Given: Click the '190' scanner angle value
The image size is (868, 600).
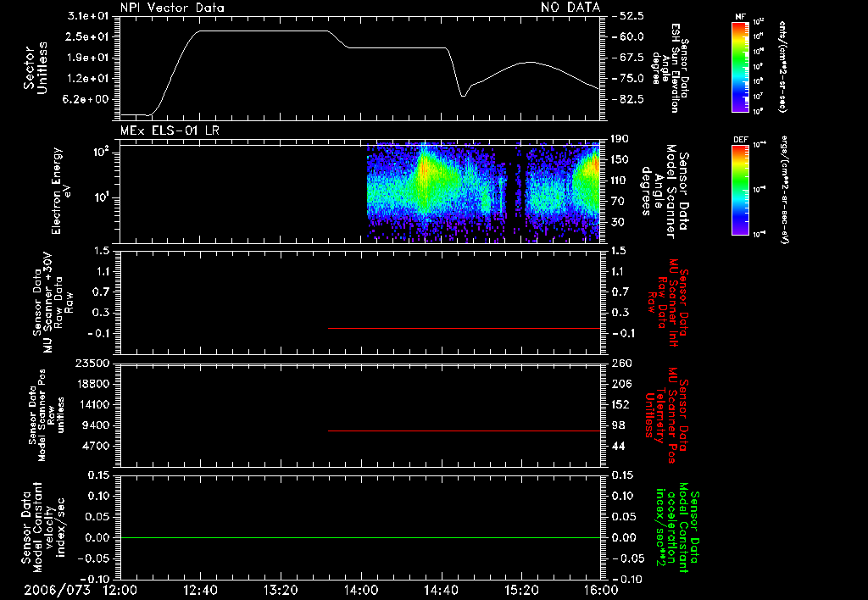Looking at the screenshot, I should 619,139.
